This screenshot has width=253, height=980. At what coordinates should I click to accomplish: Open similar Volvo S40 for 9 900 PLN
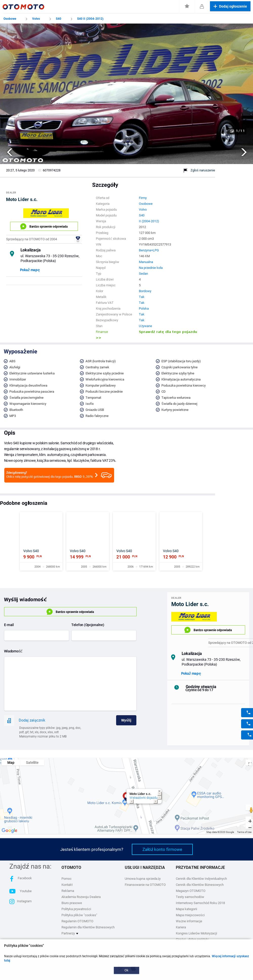pyautogui.click(x=41, y=541)
